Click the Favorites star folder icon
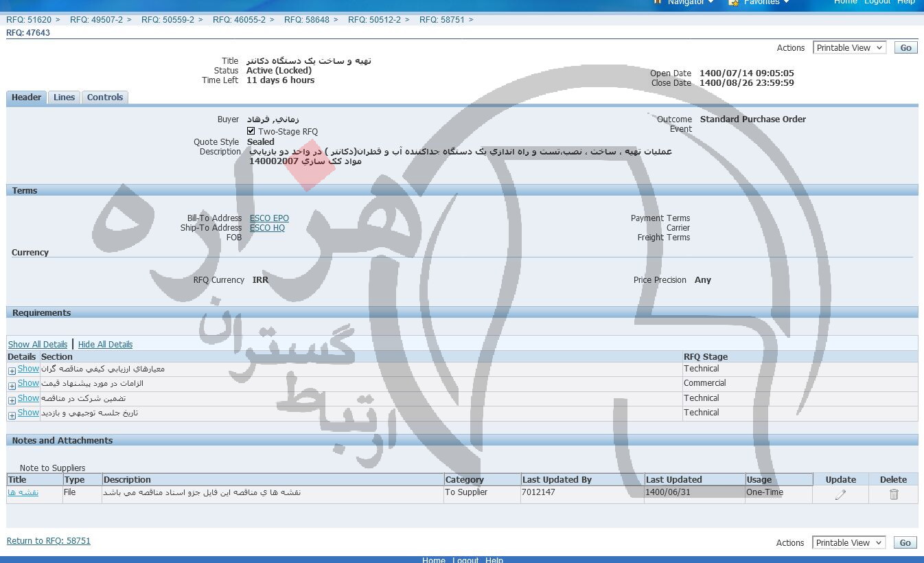This screenshot has width=924, height=563. tap(734, 2)
